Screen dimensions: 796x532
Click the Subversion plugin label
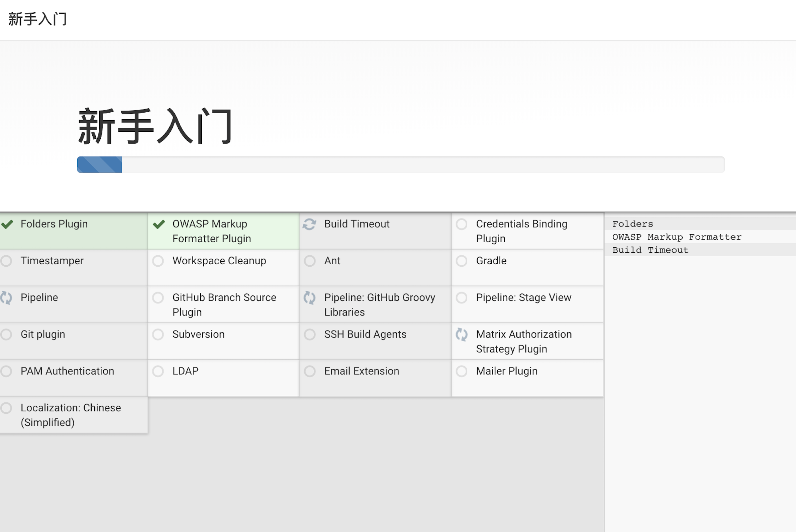[x=198, y=334]
